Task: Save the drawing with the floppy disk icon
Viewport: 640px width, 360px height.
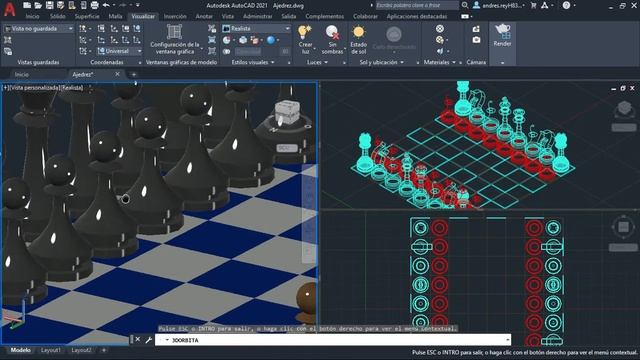Action: pyautogui.click(x=49, y=5)
